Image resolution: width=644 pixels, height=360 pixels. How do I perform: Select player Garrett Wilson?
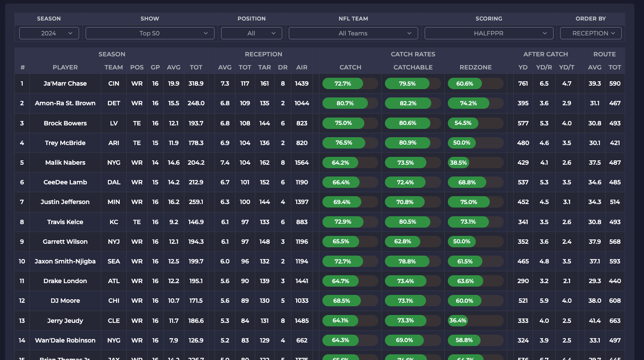[65, 242]
